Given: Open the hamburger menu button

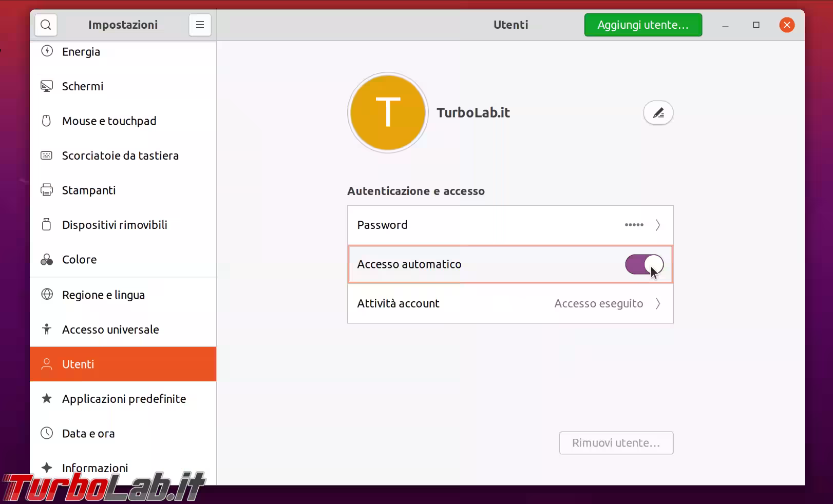Looking at the screenshot, I should pyautogui.click(x=200, y=25).
